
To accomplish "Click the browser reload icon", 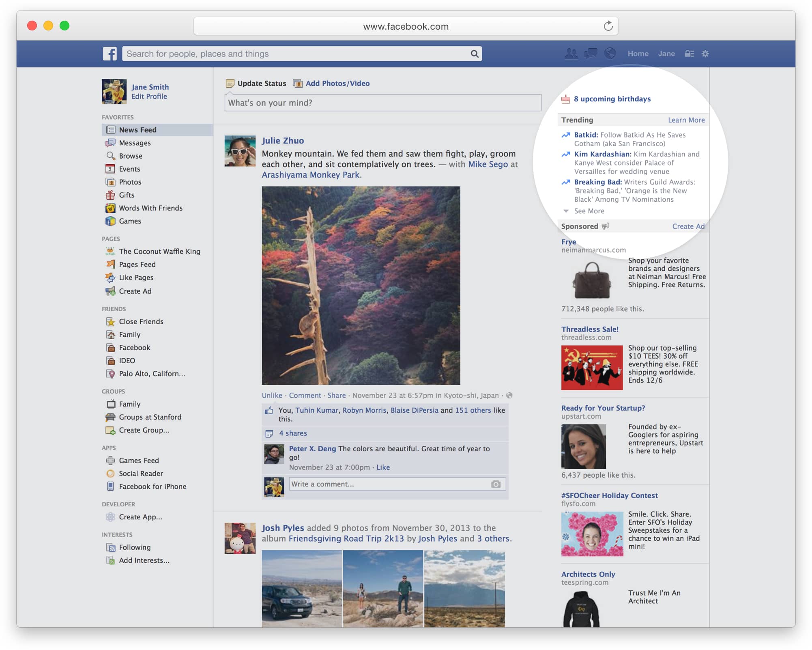I will 608,26.
